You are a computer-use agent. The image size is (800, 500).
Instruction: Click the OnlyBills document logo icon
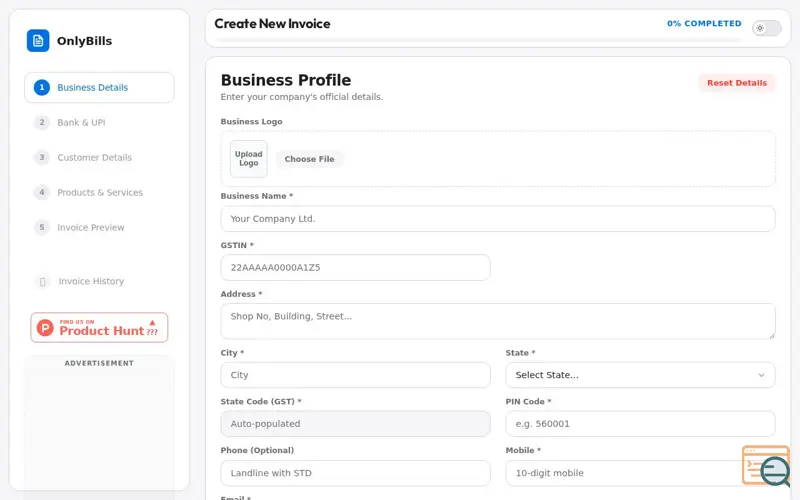tap(38, 41)
